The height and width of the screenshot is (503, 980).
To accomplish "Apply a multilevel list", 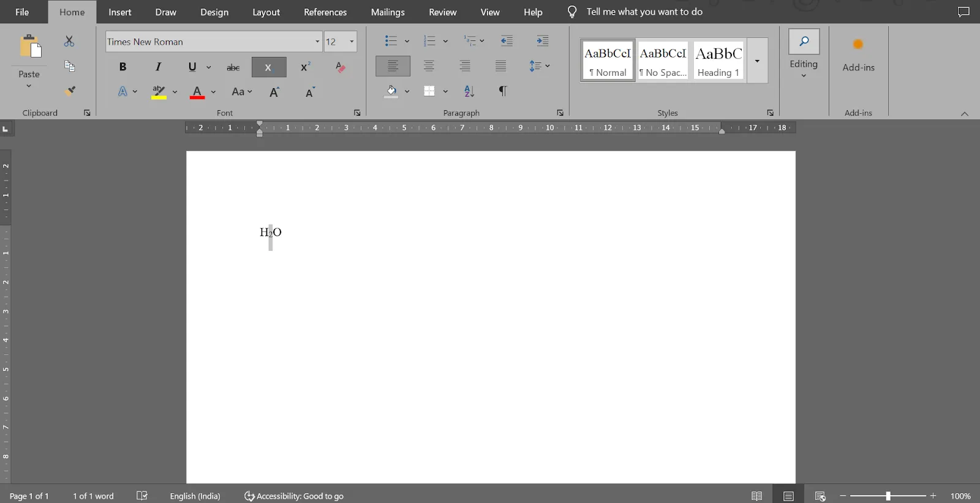I will tap(470, 41).
